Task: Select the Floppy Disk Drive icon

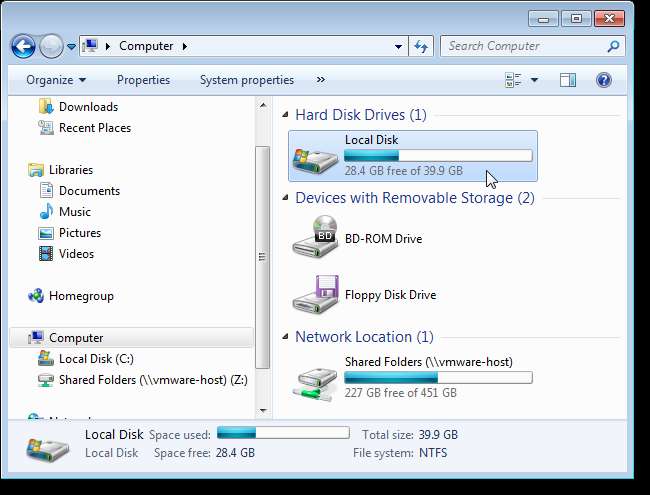Action: (x=314, y=295)
